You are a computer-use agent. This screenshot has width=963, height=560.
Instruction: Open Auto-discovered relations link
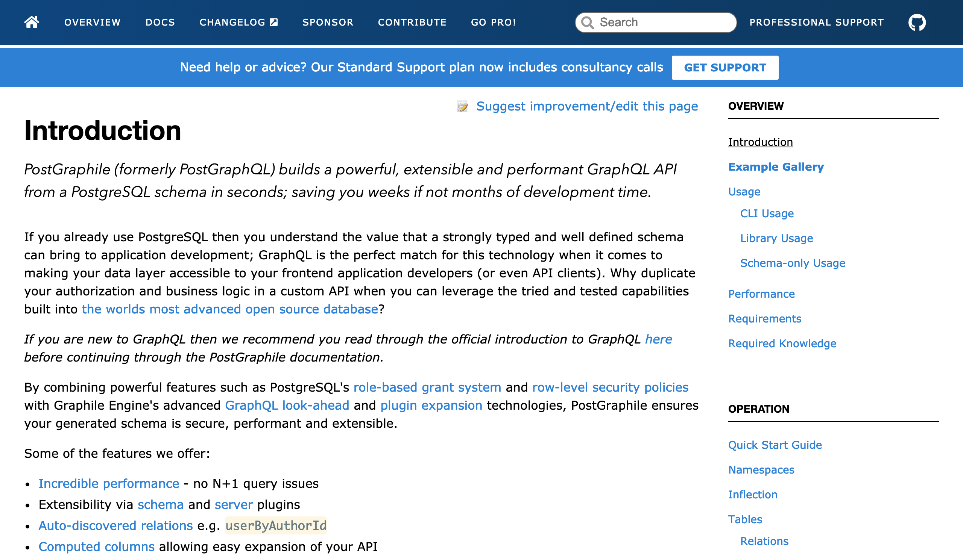(x=116, y=526)
